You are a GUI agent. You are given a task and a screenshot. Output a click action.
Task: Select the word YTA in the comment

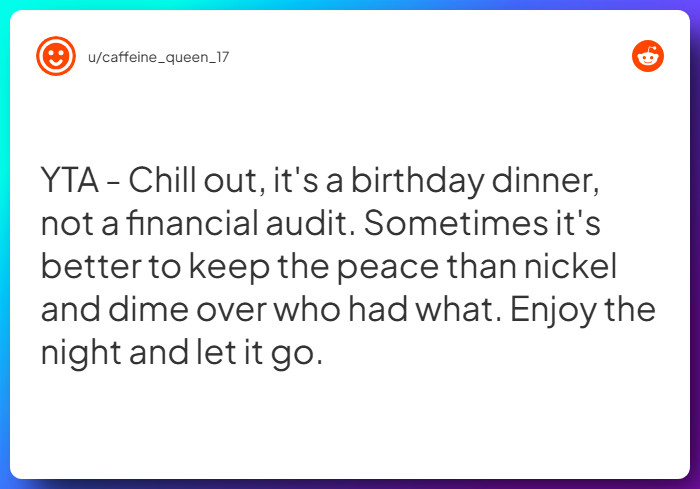click(x=70, y=180)
